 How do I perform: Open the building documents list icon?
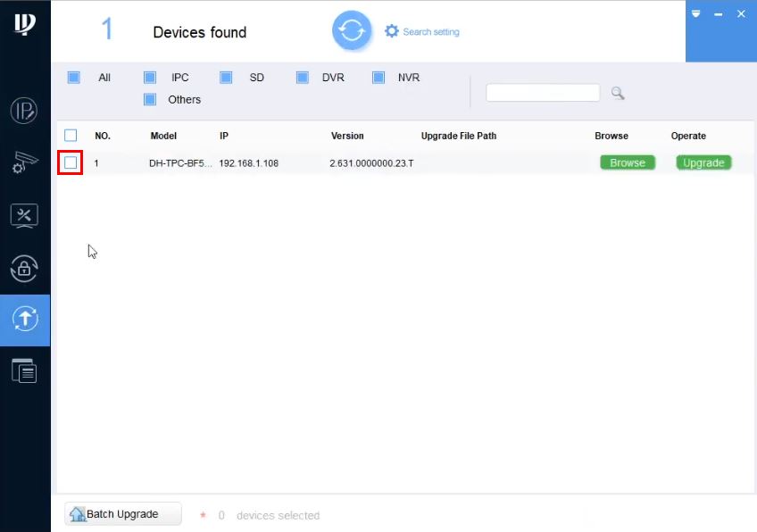pos(24,370)
